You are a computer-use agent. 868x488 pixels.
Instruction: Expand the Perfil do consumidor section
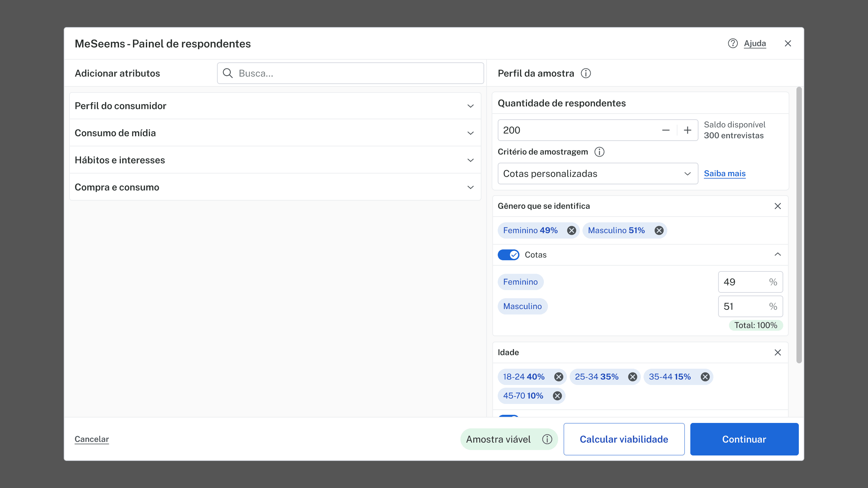point(470,106)
